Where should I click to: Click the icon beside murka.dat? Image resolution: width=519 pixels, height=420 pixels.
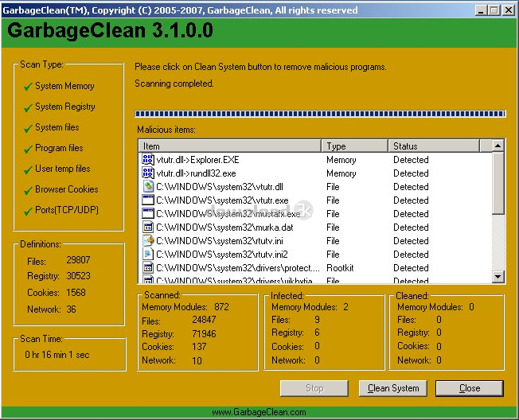point(147,227)
